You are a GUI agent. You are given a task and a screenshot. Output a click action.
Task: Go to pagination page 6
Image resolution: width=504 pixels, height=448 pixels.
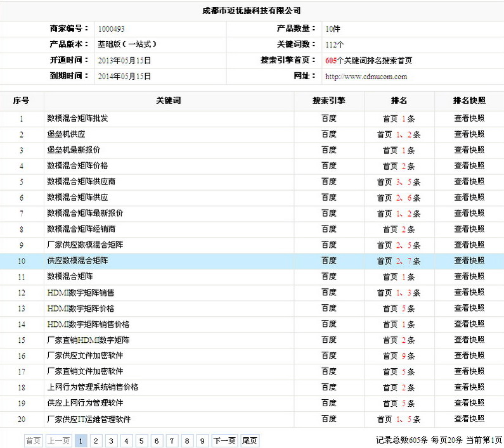tap(157, 440)
